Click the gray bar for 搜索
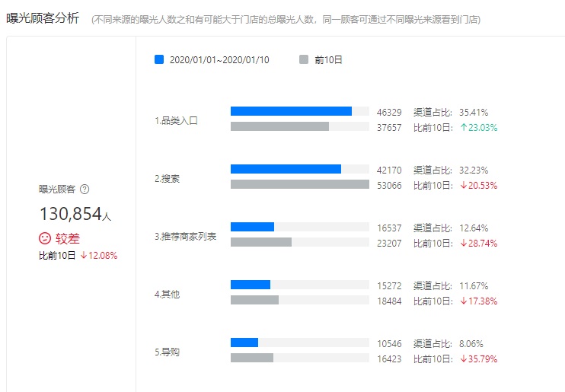565x392 pixels. coord(299,184)
